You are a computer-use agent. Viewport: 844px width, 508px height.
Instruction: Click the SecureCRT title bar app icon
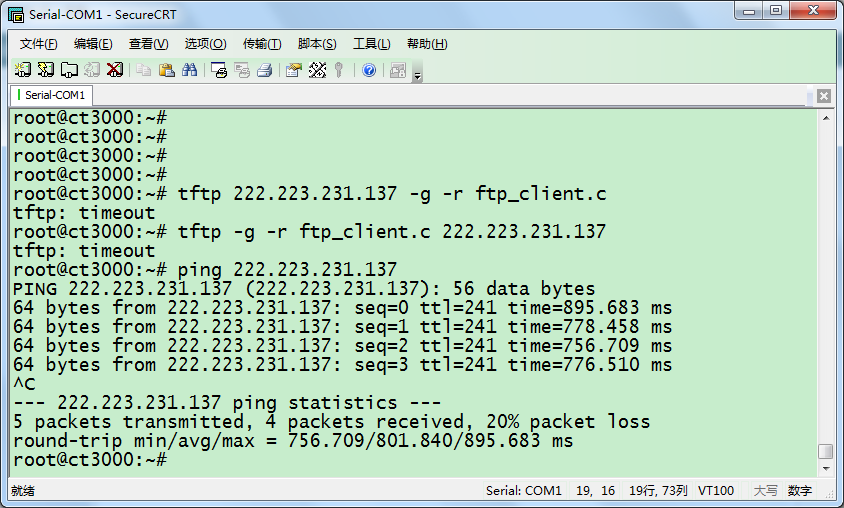[16, 15]
